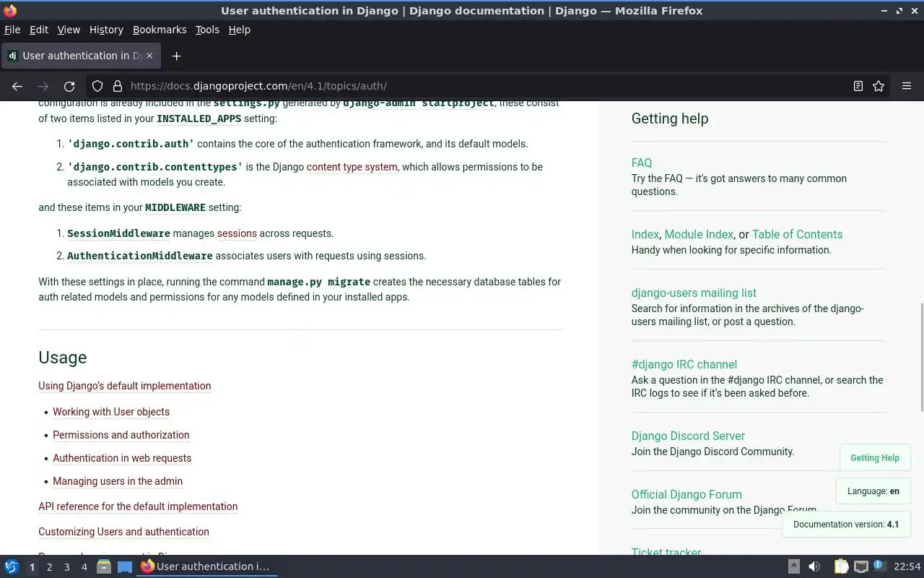
Task: Open the clipboard manager tray icon
Action: (841, 566)
